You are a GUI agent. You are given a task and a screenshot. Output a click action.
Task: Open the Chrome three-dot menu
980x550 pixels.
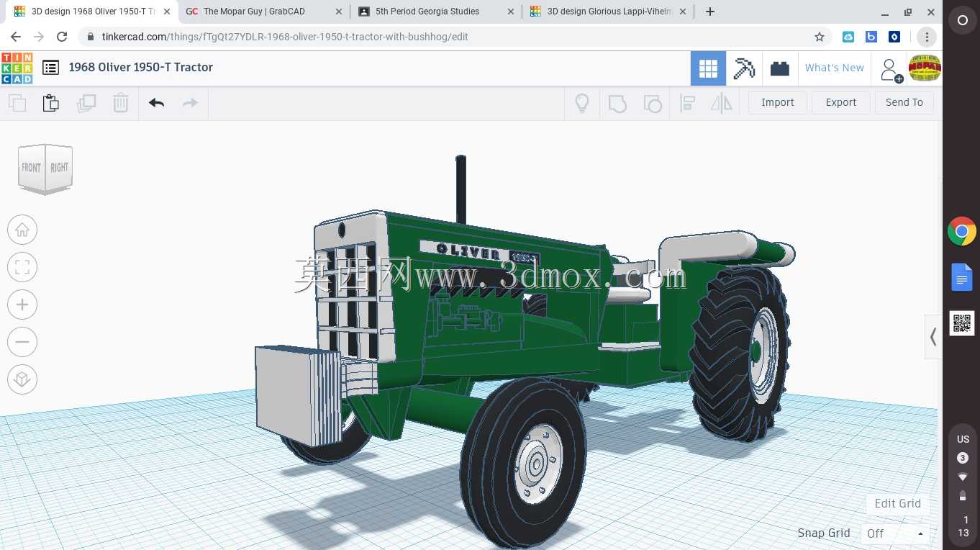pos(927,37)
